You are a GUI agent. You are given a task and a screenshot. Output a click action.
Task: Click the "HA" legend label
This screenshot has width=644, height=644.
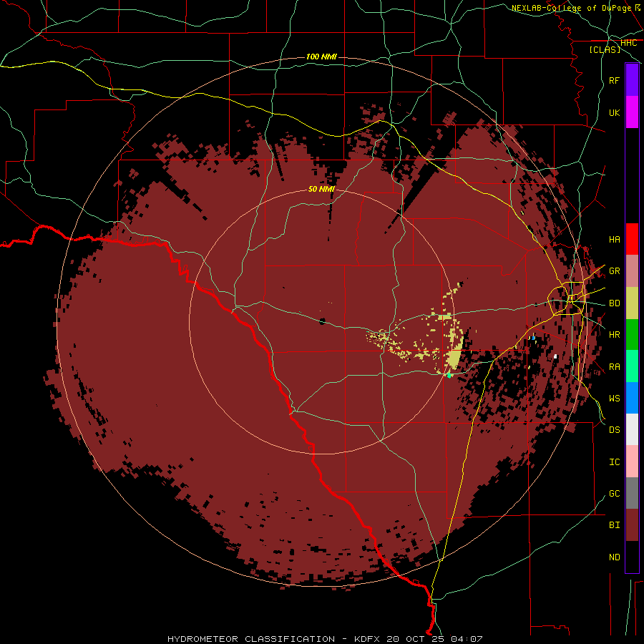pyautogui.click(x=614, y=240)
